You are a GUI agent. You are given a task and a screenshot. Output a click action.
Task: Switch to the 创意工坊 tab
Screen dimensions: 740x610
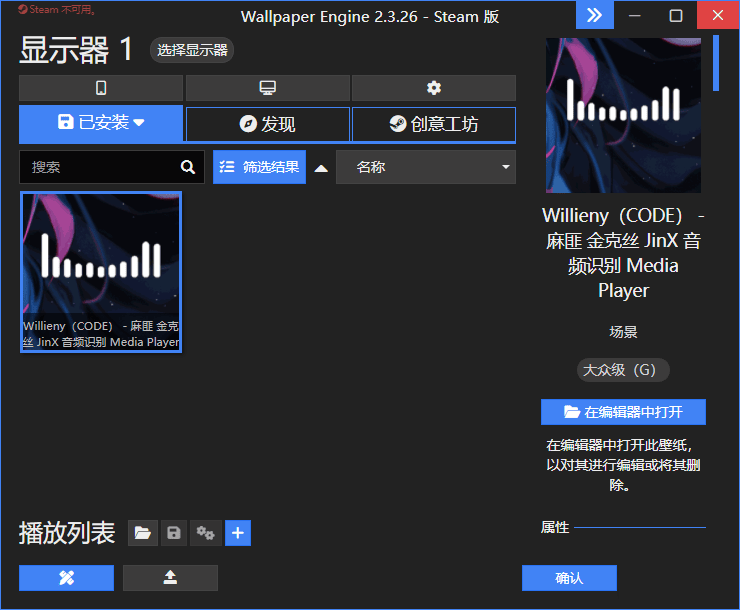coord(433,124)
